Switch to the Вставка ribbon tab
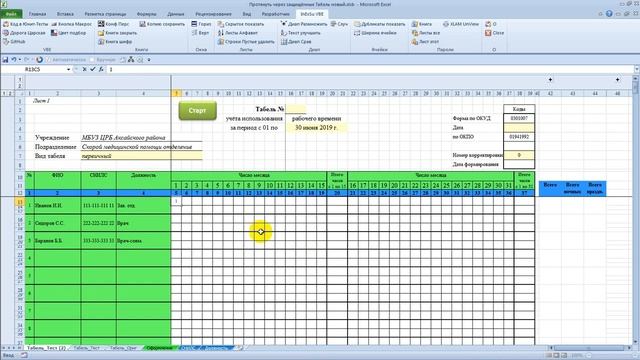The image size is (640, 360). click(65, 14)
